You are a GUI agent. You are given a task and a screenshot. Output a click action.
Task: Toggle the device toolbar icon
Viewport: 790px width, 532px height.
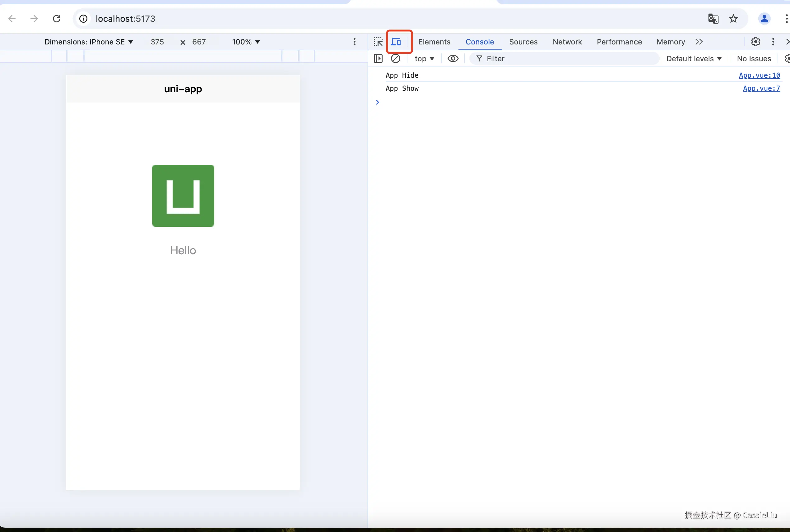[x=396, y=42]
